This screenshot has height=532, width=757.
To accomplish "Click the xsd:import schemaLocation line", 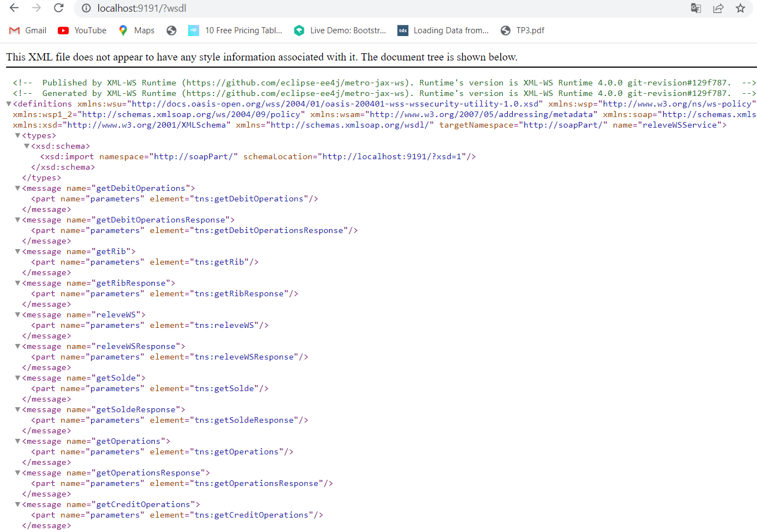I will click(258, 156).
